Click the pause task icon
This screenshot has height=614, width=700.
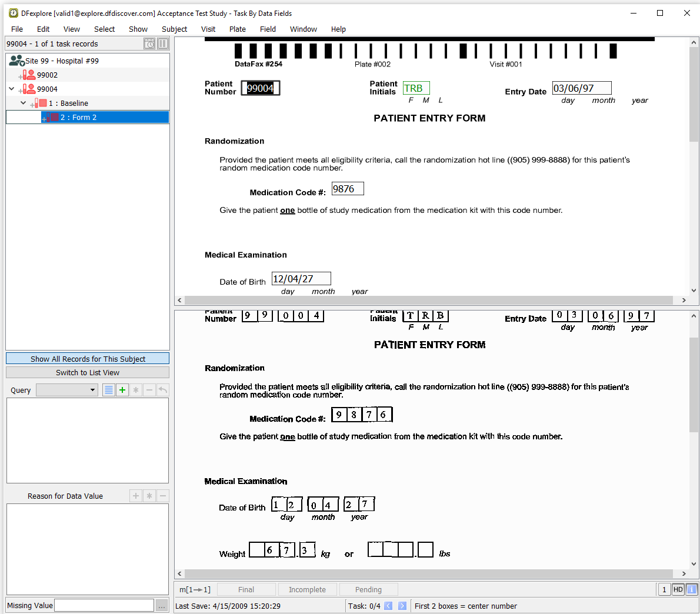(x=163, y=44)
